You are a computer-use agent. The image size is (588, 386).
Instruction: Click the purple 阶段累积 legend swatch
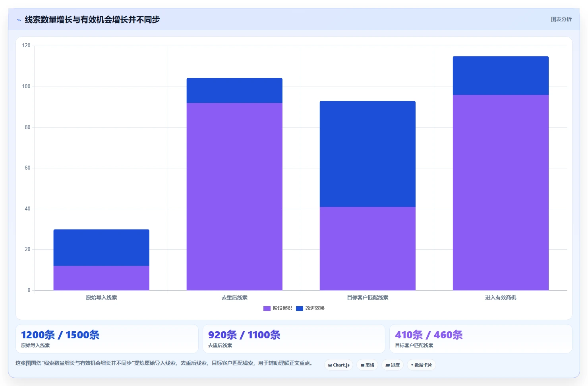pos(267,308)
